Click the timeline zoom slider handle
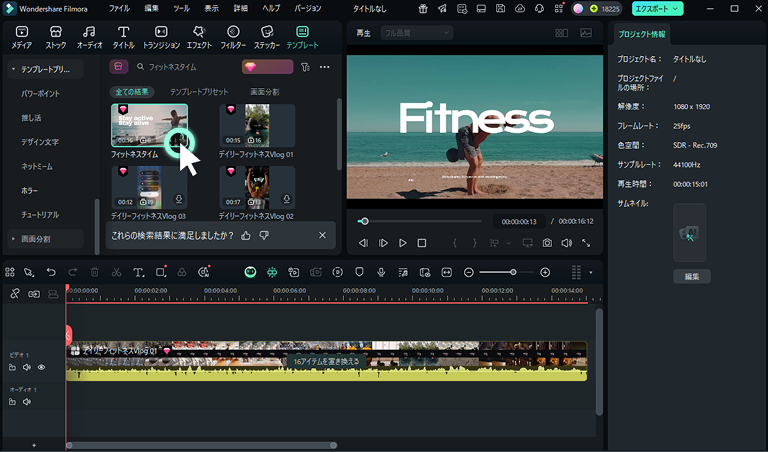Image resolution: width=768 pixels, height=452 pixels. [513, 272]
